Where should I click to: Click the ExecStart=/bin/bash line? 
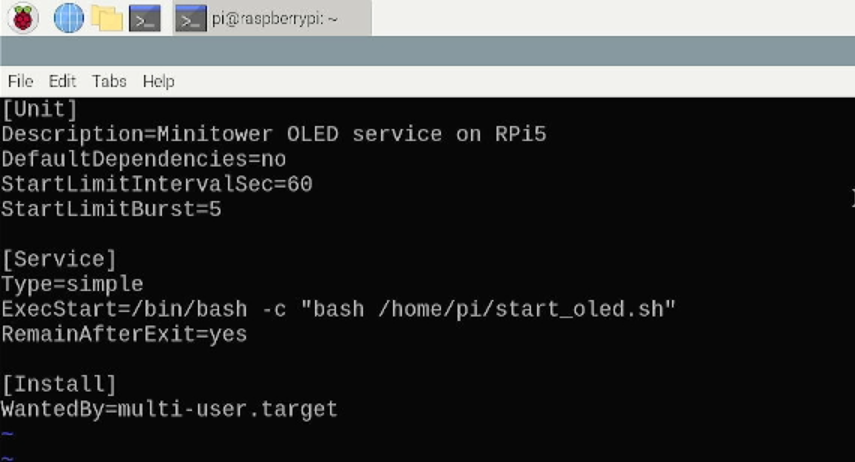point(339,310)
